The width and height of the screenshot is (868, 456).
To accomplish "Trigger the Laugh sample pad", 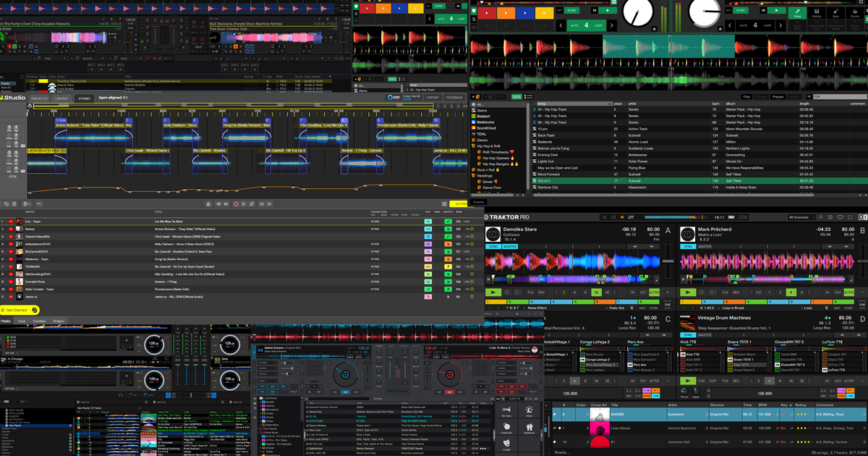I will pos(506,445).
